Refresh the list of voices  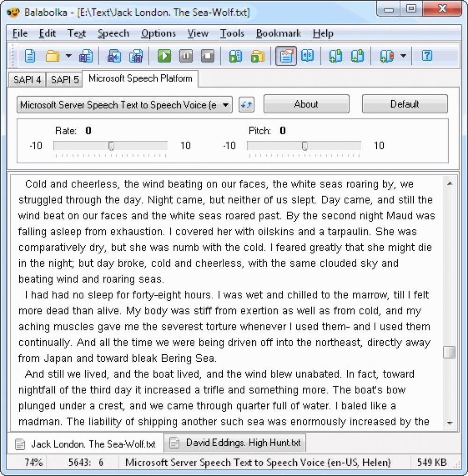(x=247, y=104)
